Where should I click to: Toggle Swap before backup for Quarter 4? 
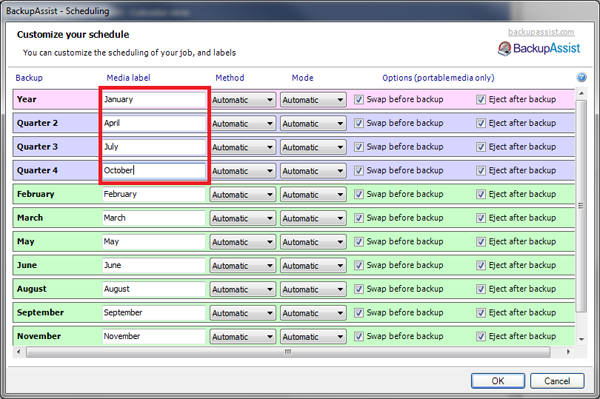[359, 171]
